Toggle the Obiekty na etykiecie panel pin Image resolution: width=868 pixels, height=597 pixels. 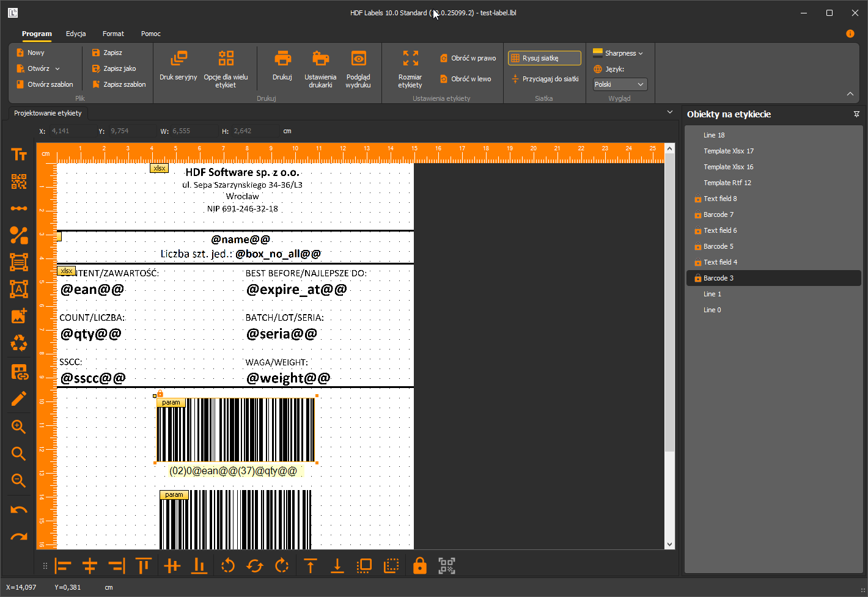(x=856, y=114)
